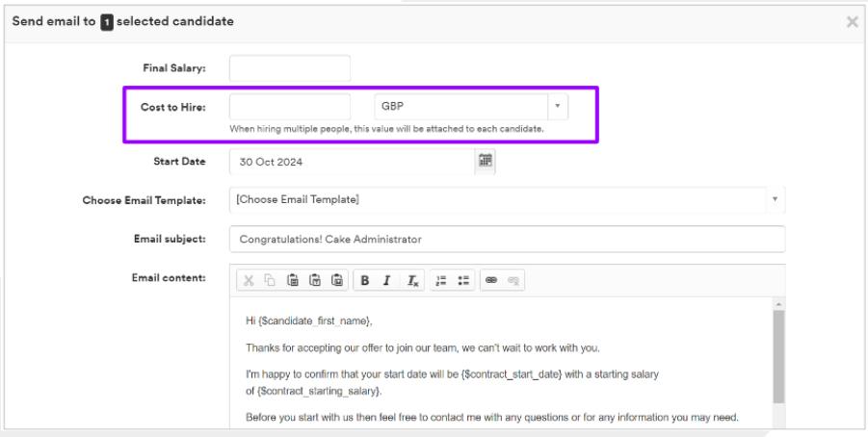Close the Send email dialog

pyautogui.click(x=852, y=22)
